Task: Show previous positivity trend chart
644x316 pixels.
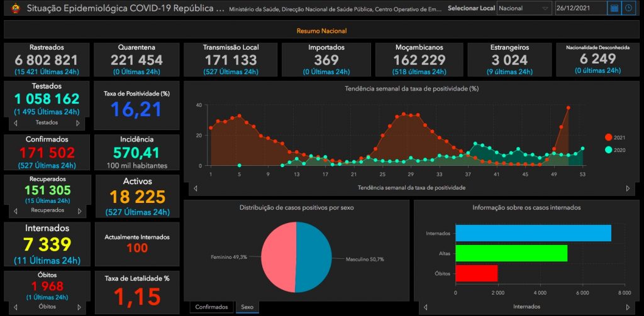Action: pos(195,188)
